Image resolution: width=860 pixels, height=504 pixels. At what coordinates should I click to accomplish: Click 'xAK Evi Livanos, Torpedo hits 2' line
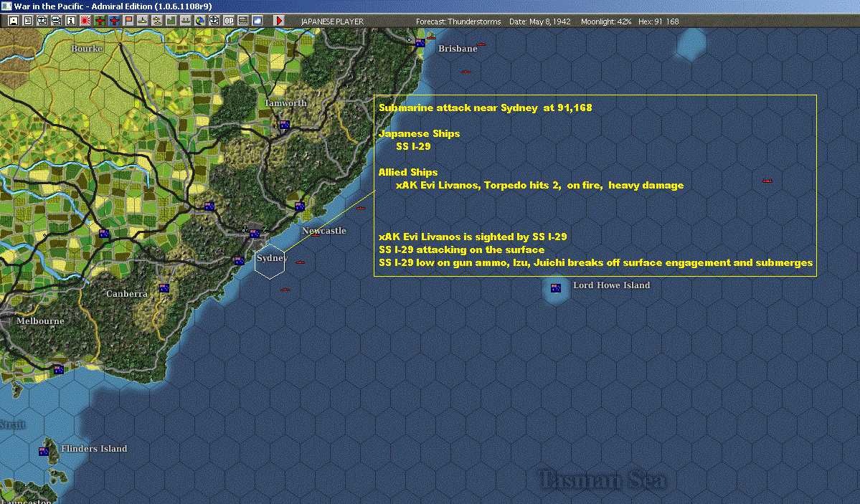click(539, 186)
